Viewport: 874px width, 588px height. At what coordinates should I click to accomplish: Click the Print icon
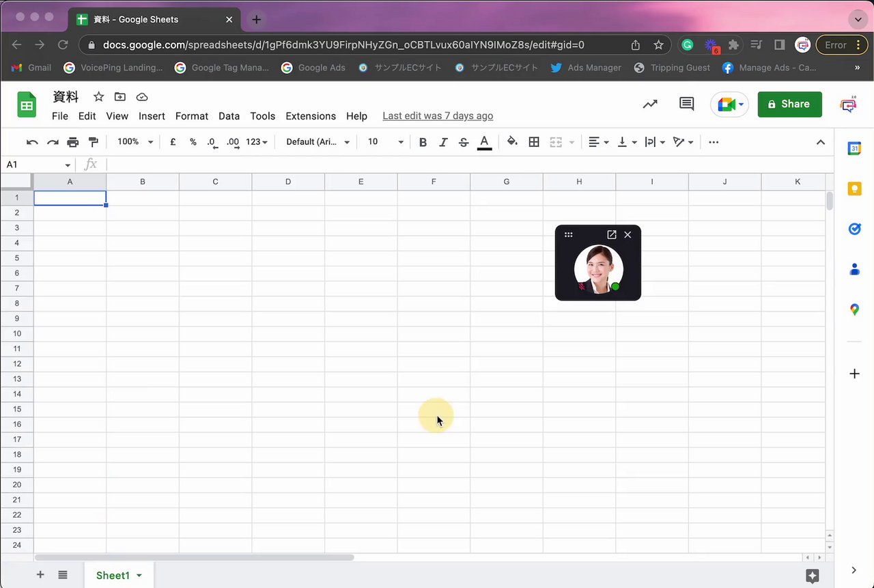point(73,142)
